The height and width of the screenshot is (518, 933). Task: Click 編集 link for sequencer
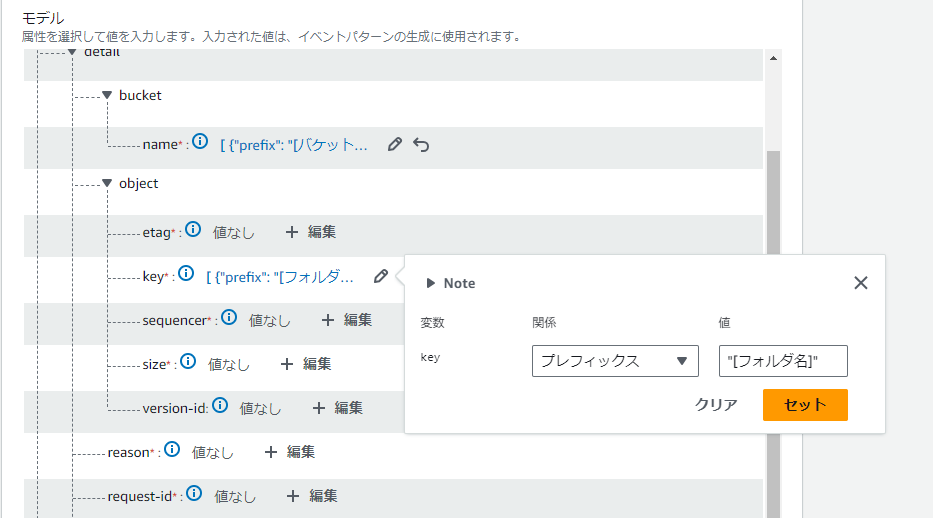pyautogui.click(x=358, y=320)
